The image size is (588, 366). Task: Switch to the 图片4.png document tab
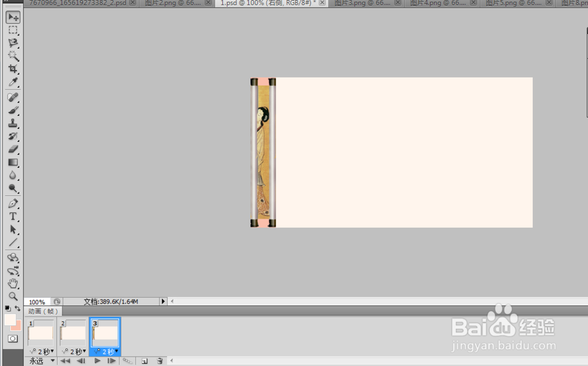coord(438,3)
